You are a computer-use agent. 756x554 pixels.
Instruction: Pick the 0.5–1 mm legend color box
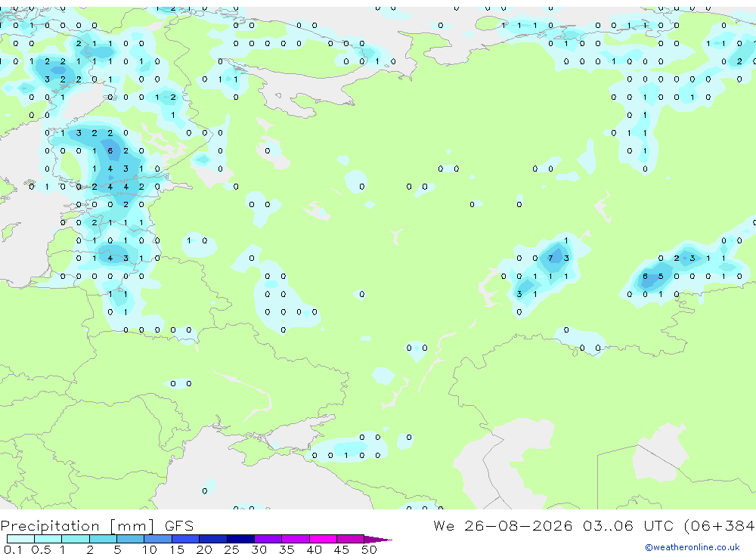coord(48,539)
